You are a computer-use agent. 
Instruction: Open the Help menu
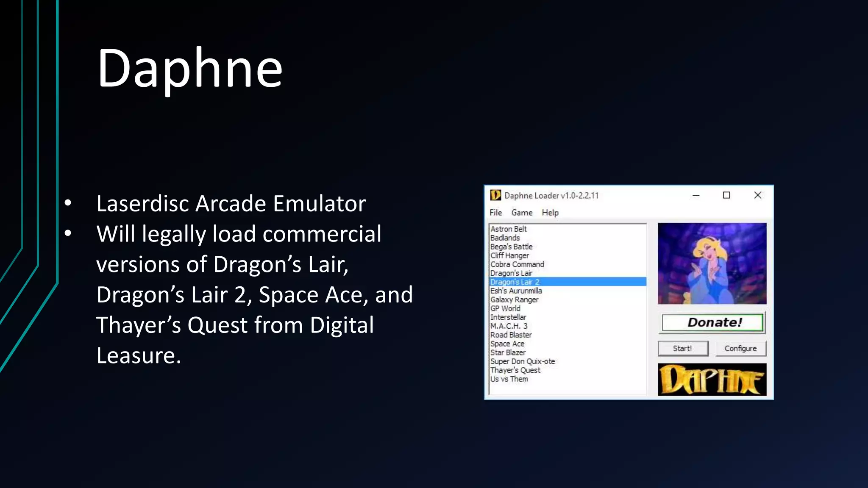[550, 213]
